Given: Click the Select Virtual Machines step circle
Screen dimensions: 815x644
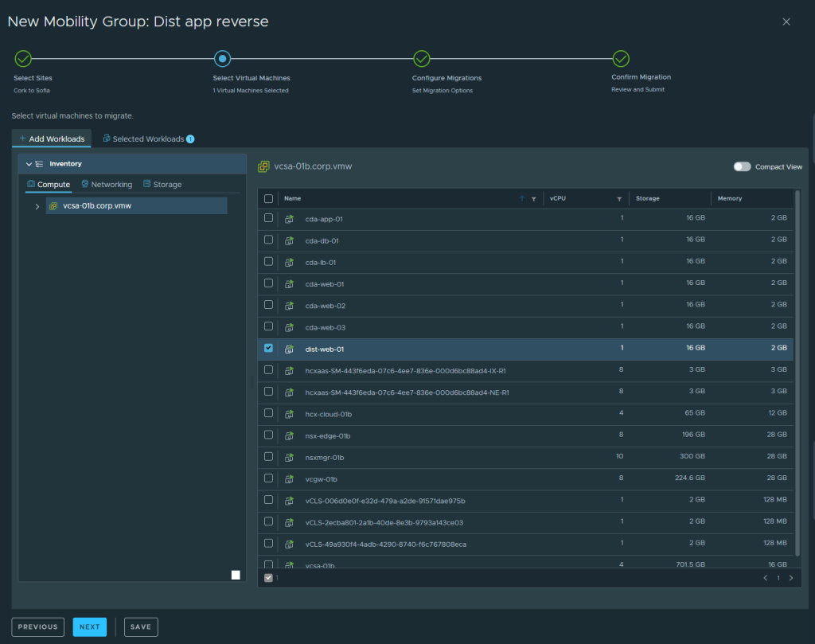Looking at the screenshot, I should click(x=223, y=58).
